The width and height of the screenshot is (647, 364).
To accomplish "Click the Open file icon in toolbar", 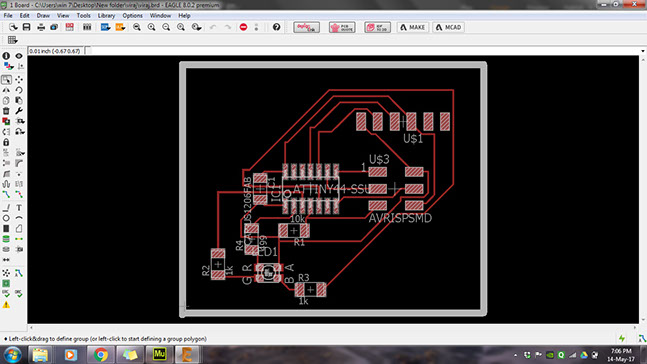I will point(13,27).
